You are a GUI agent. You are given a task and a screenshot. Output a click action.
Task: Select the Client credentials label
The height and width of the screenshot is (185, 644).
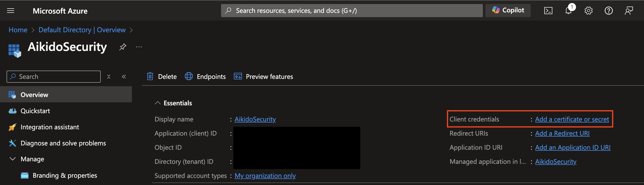pos(474,119)
